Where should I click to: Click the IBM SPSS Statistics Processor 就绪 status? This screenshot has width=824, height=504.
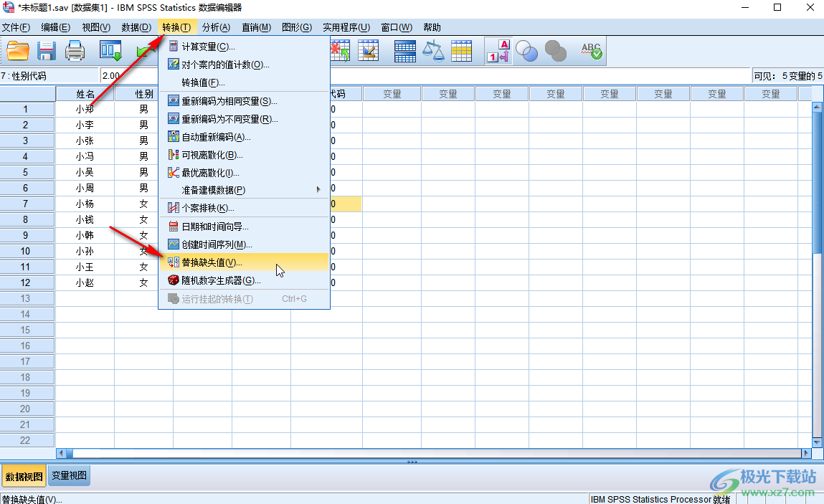click(660, 499)
